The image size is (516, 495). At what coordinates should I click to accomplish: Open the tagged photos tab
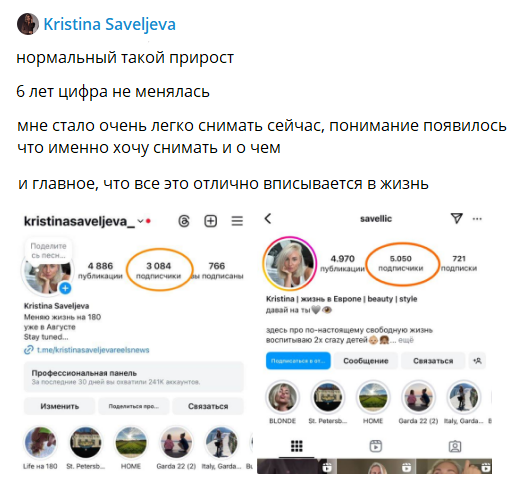click(x=455, y=446)
